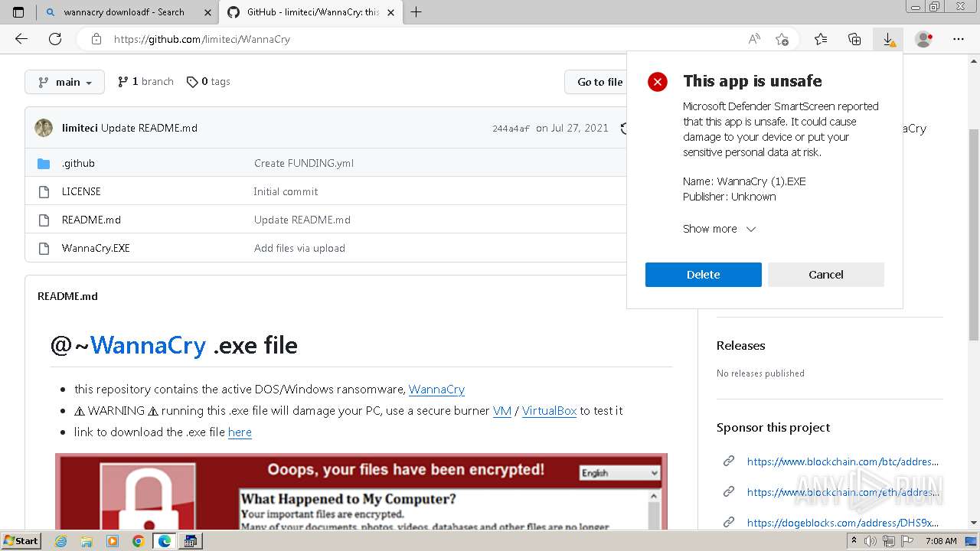
Task: Click the Releases heading
Action: point(740,346)
